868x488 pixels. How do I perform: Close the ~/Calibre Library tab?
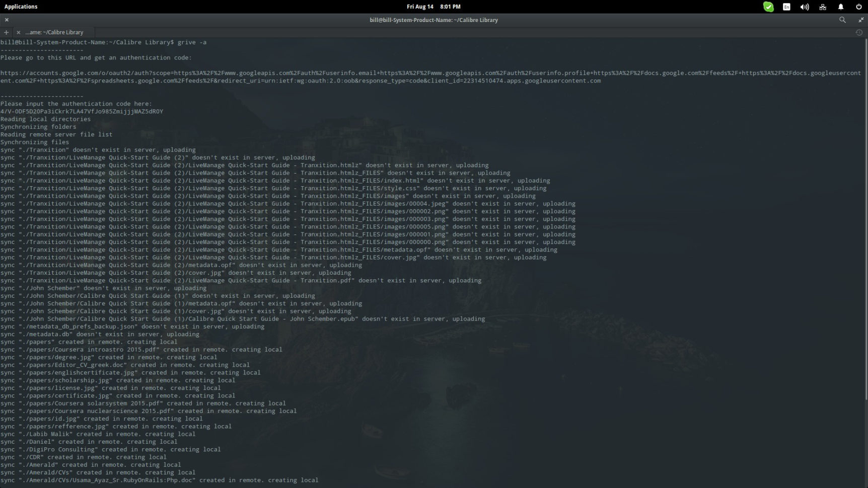point(18,32)
